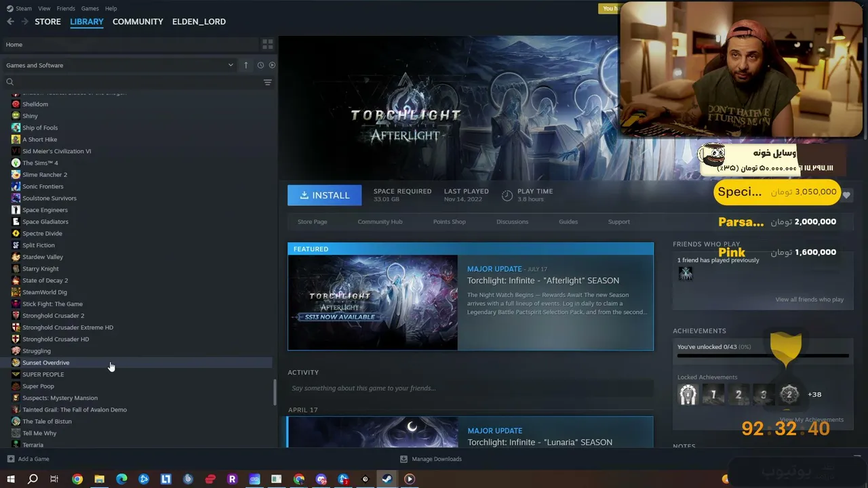Click the library list scrollbar

(275, 392)
